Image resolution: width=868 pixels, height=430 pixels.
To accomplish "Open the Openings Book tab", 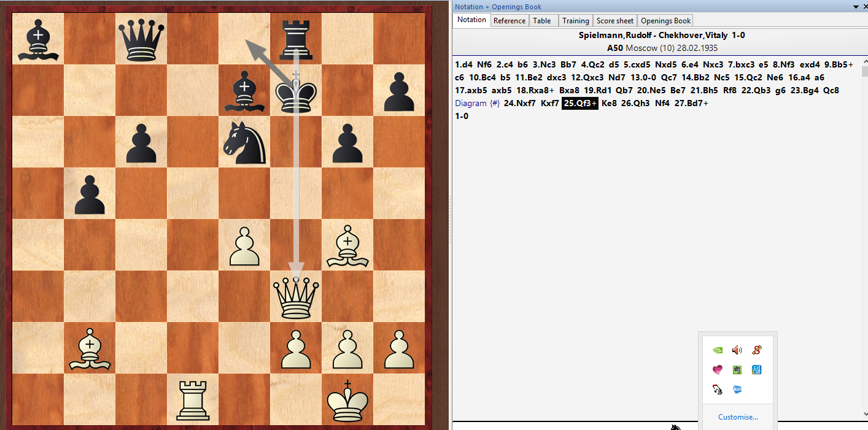I will tap(665, 21).
